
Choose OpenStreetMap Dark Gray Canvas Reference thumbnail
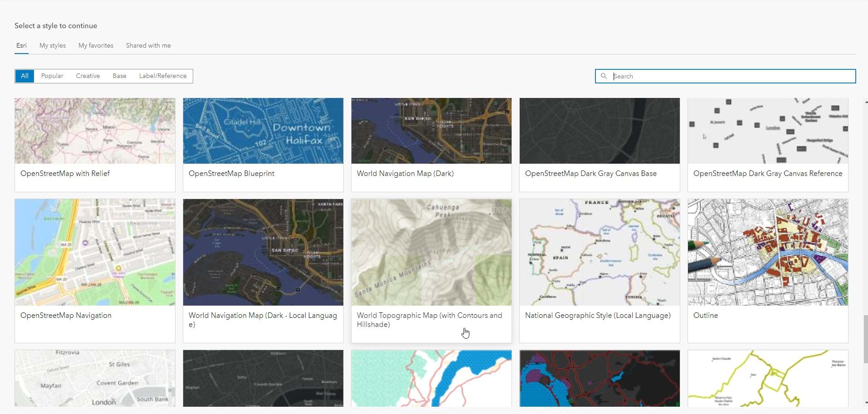[x=768, y=131]
